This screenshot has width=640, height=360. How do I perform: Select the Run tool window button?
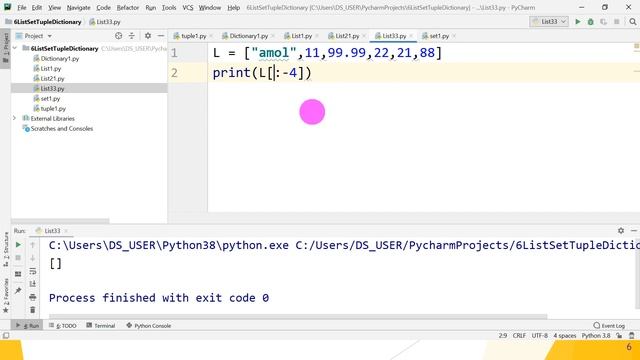(27, 326)
